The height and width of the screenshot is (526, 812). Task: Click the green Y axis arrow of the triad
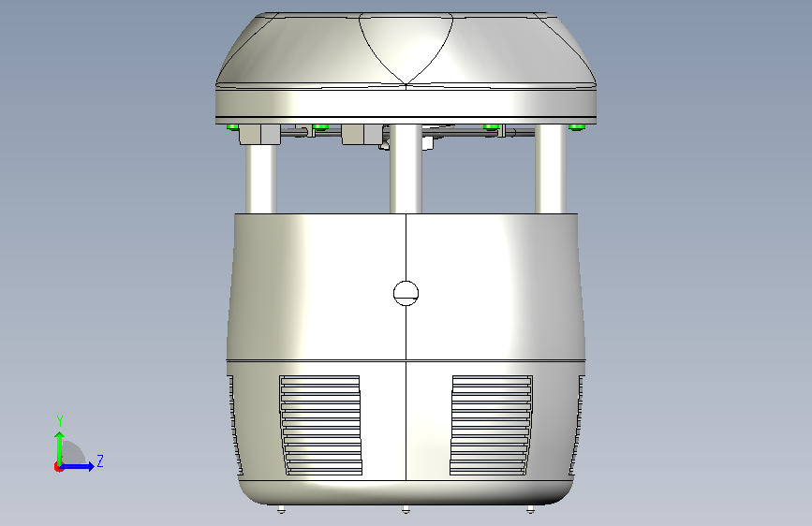coord(60,447)
